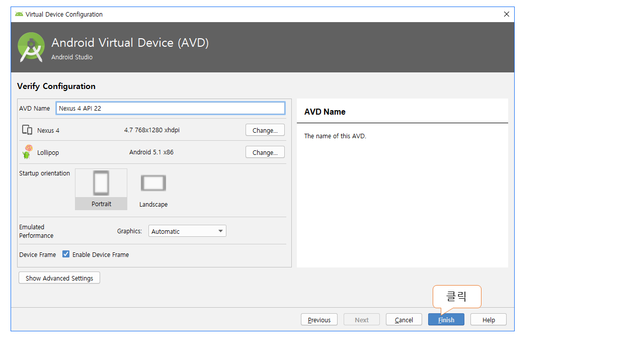Click the Nexus 4 device icon
Screen dimensions: 644x362
[x=27, y=130]
